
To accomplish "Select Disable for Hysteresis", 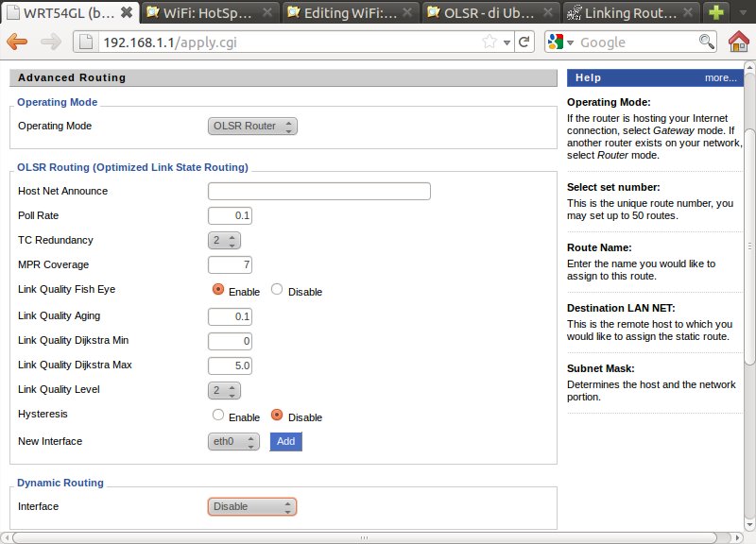I will [277, 415].
